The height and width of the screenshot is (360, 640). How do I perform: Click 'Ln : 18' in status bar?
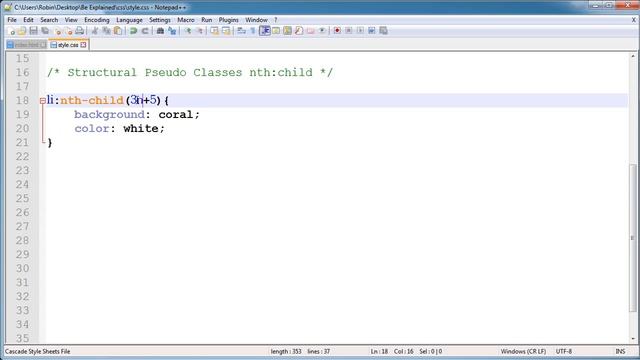(379, 351)
